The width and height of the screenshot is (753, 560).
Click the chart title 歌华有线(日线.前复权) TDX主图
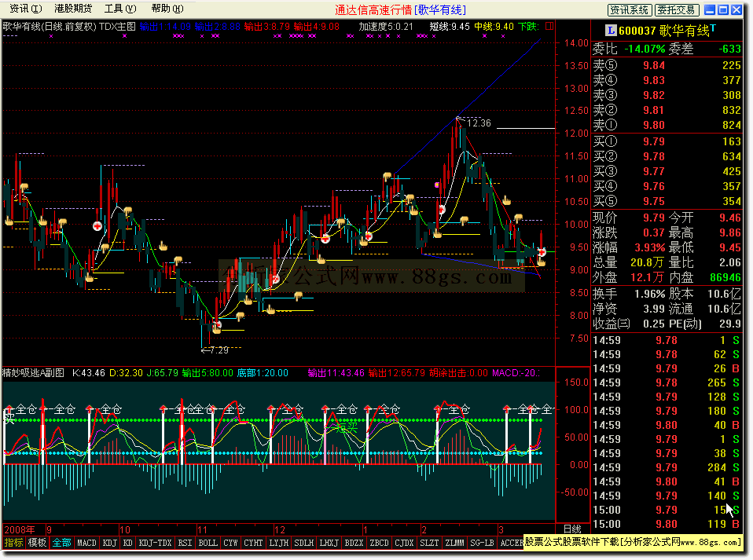point(69,27)
